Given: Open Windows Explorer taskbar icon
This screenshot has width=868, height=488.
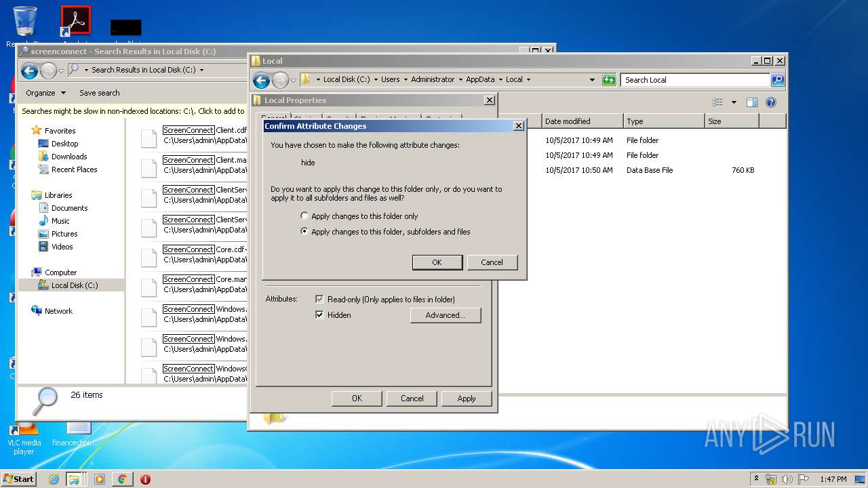Looking at the screenshot, I should (x=74, y=479).
